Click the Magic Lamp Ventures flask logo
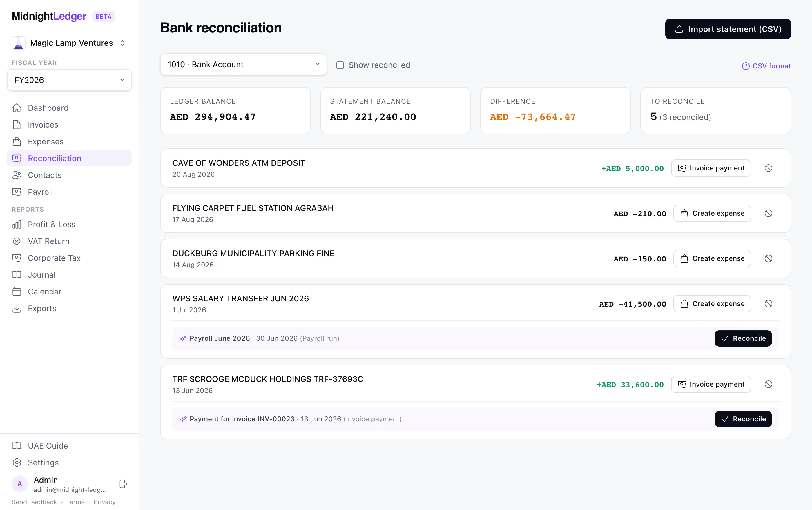812x510 pixels. [x=19, y=43]
